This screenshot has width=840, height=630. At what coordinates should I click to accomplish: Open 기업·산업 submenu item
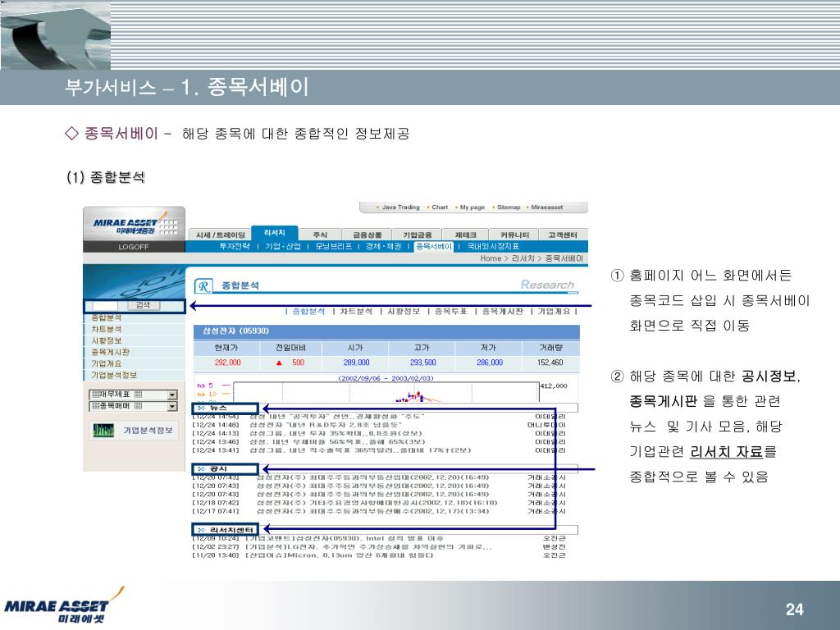[283, 246]
